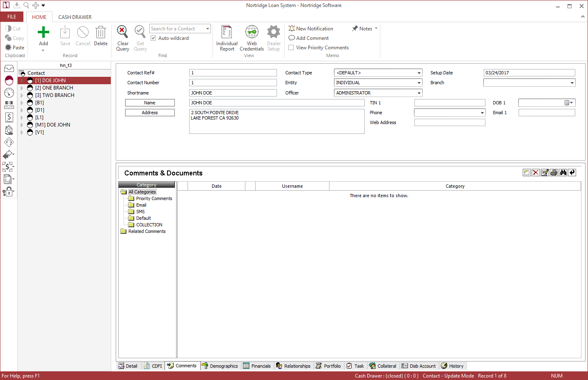
Task: Expand the [M1] DOE JOHN tree node
Action: pos(22,125)
